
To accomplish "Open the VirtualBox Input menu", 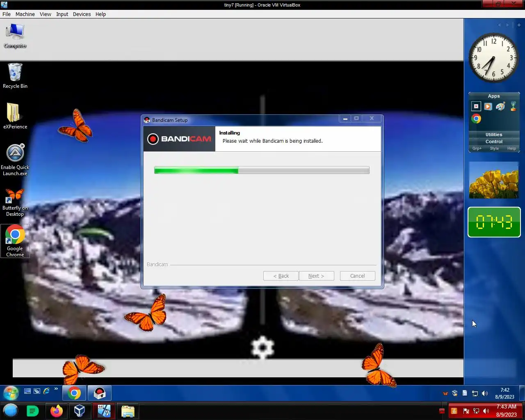I will pos(62,14).
